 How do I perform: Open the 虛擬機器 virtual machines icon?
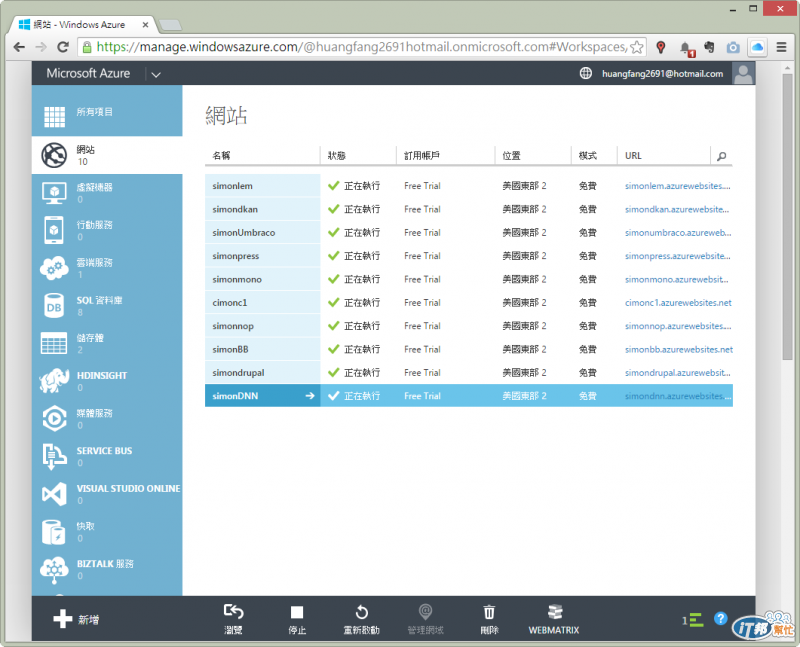tap(54, 193)
